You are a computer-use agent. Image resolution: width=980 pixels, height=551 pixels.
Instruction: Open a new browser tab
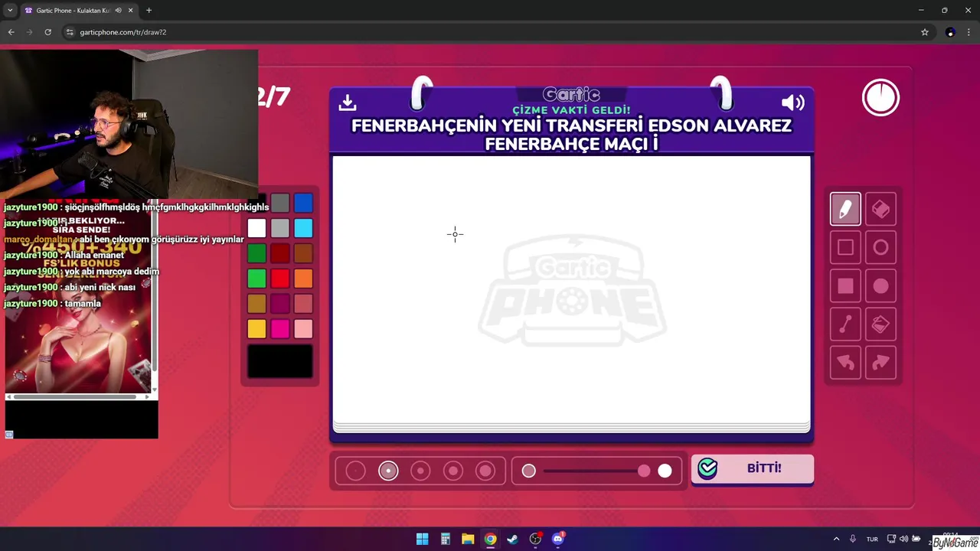pos(149,10)
